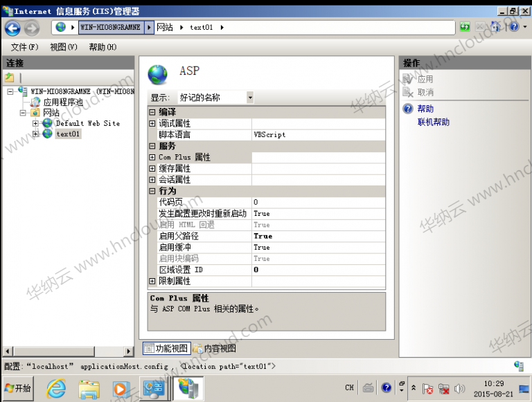The height and width of the screenshot is (402, 532).
Task: Click the 联机帮助 link
Action: [x=434, y=122]
